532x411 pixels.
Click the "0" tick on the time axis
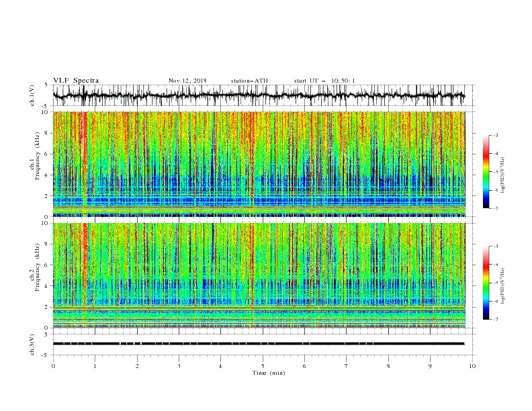click(x=53, y=366)
